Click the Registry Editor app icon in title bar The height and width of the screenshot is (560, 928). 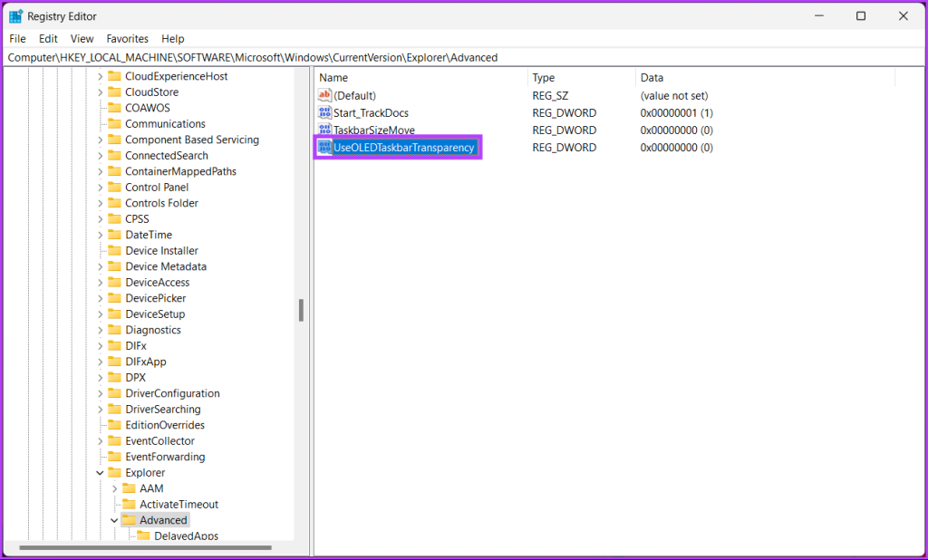[x=15, y=16]
